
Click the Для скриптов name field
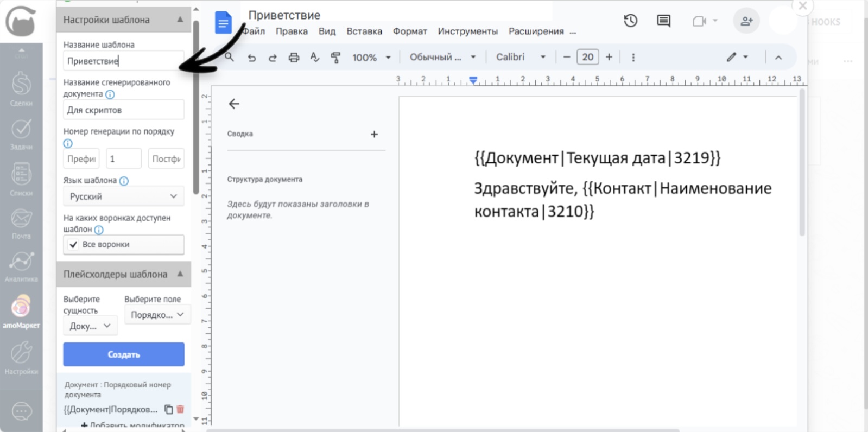tap(124, 110)
